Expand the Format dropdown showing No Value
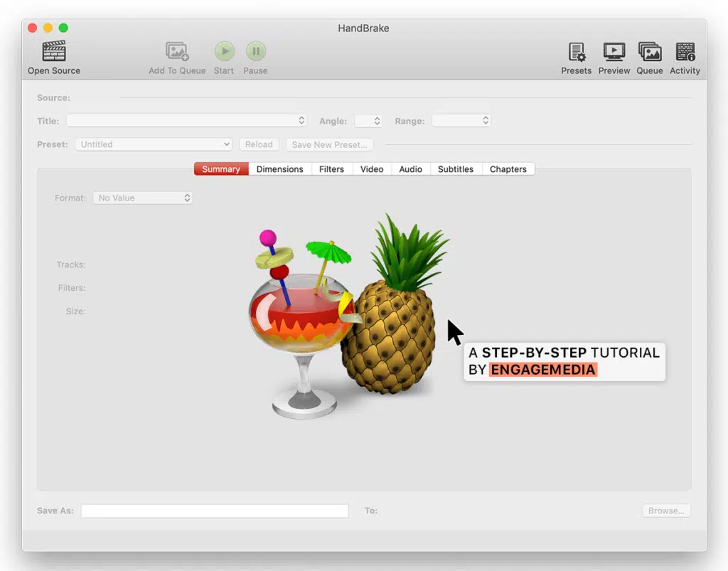This screenshot has width=728, height=571. (x=143, y=198)
